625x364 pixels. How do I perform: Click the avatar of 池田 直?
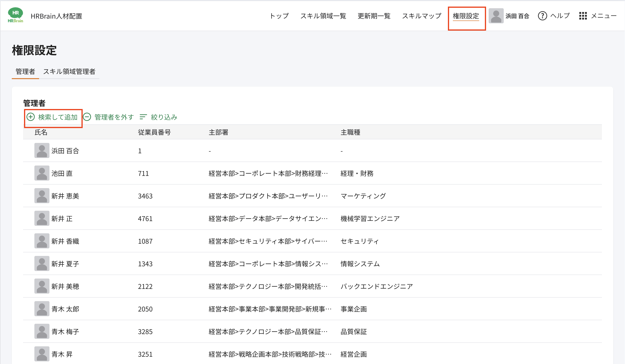[42, 173]
